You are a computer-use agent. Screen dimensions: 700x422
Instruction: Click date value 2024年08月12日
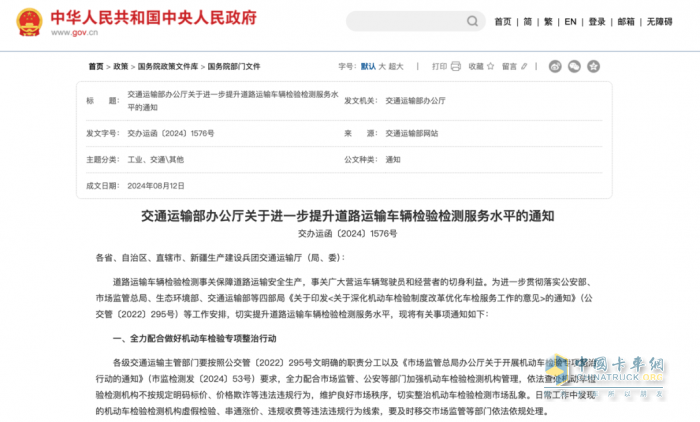coord(156,186)
